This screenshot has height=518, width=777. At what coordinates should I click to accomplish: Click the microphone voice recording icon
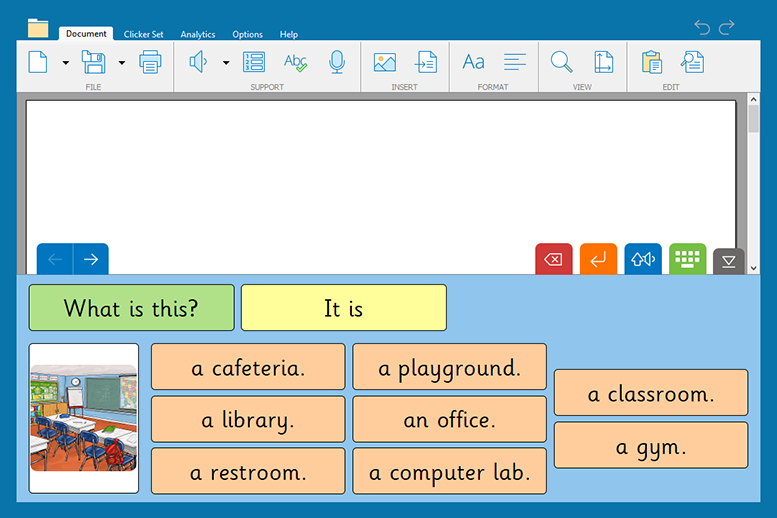337,63
